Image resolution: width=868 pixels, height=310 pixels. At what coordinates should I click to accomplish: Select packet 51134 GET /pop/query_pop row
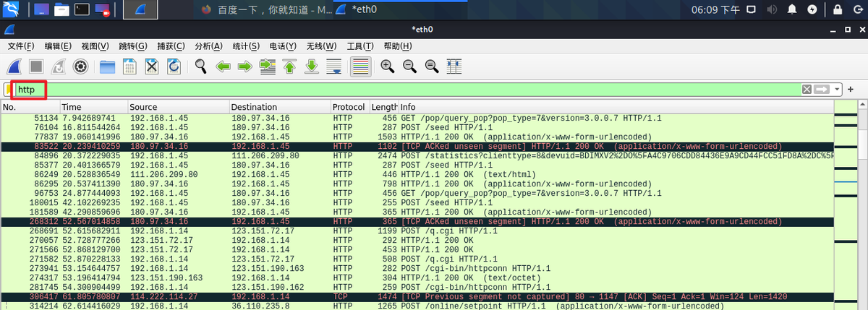point(417,118)
